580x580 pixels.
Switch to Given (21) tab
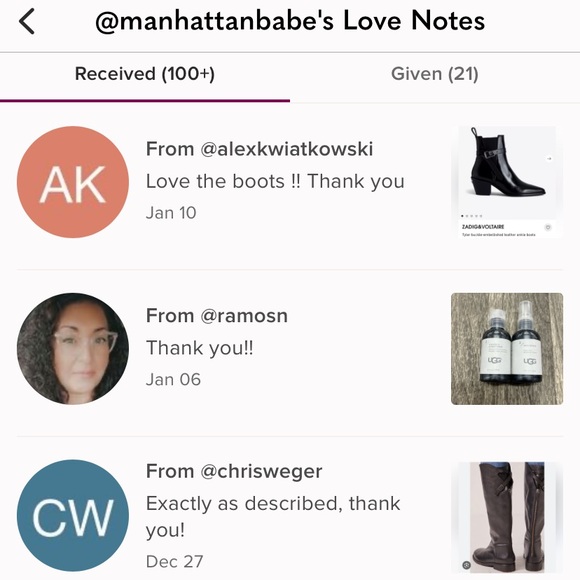click(435, 74)
